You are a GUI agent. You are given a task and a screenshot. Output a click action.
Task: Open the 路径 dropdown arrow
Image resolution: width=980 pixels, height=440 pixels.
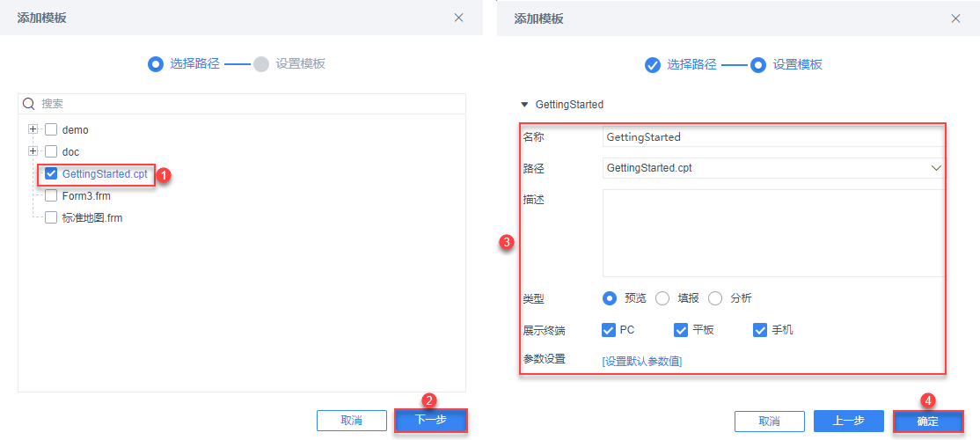(936, 168)
